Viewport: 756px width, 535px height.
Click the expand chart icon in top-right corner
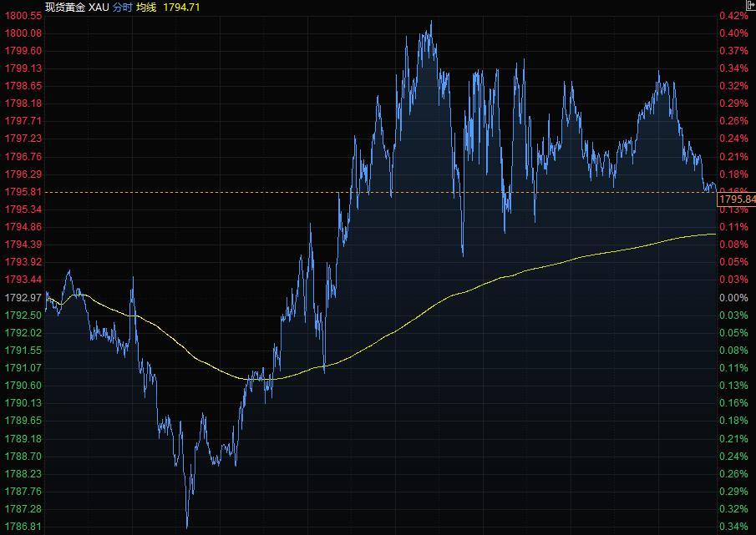click(749, 6)
